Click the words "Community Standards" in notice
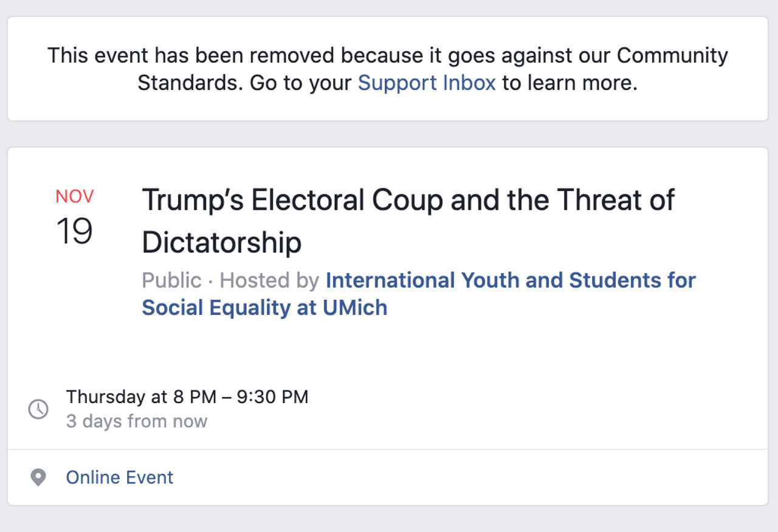This screenshot has width=778, height=532. pos(672,56)
